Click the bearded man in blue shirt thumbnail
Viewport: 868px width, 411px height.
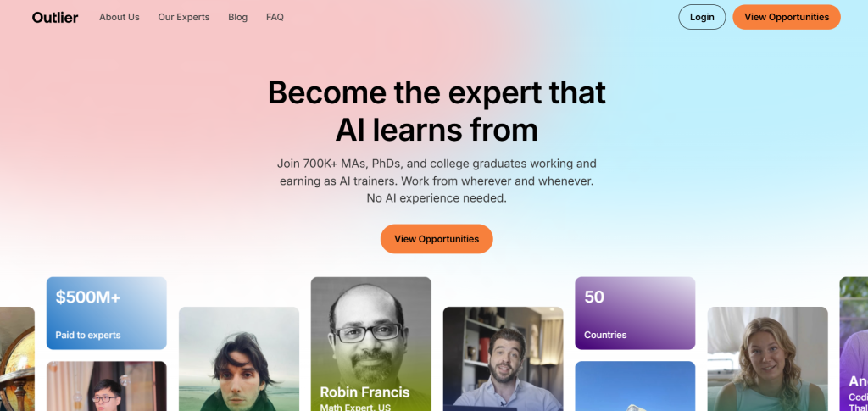[504, 359]
